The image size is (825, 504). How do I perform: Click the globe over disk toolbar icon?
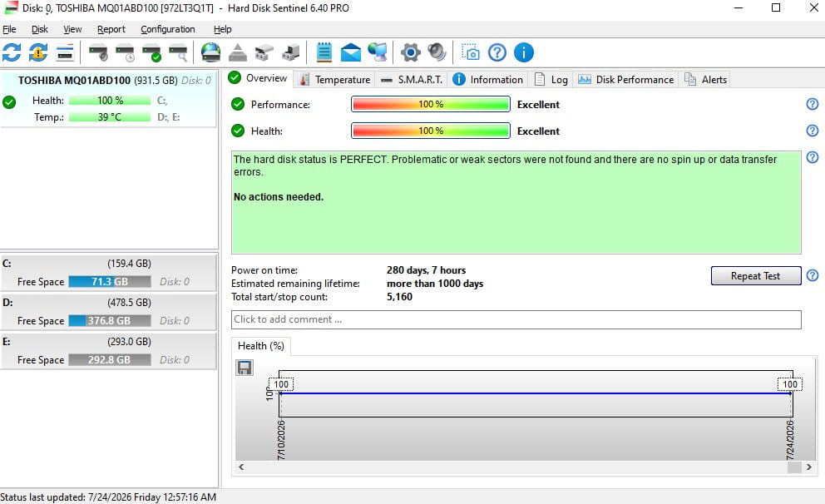point(211,52)
